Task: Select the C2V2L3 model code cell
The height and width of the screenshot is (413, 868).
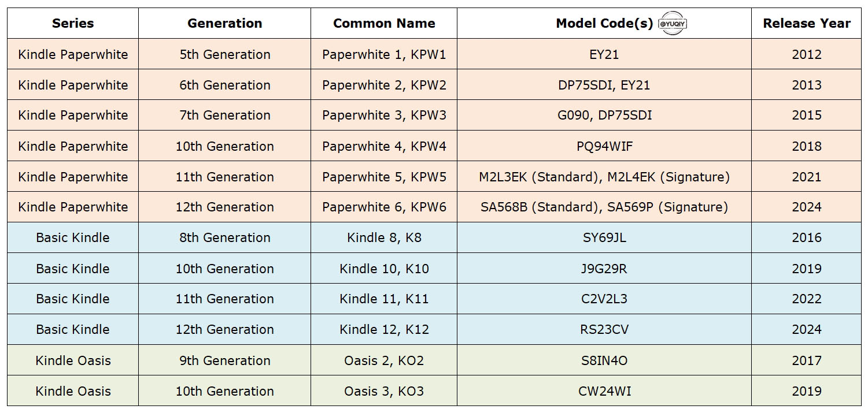Action: coord(604,299)
